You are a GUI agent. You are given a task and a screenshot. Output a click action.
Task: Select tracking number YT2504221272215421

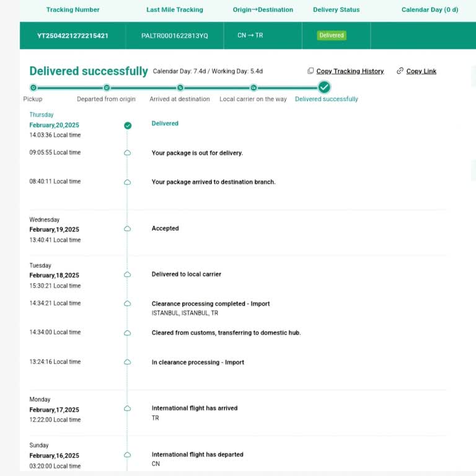pos(73,35)
